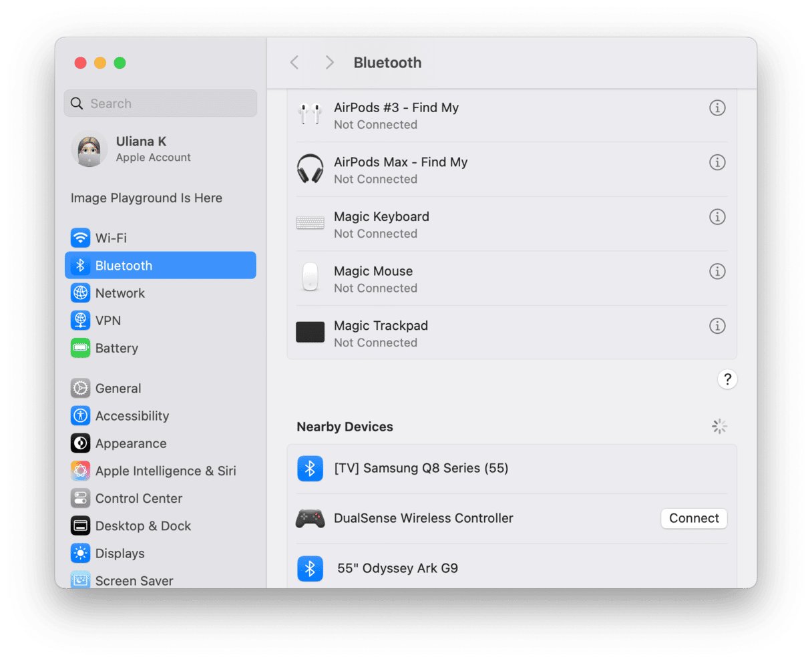Screen dimensions: 812x661
Task: Click the Control Center sidebar icon
Action: [80, 498]
